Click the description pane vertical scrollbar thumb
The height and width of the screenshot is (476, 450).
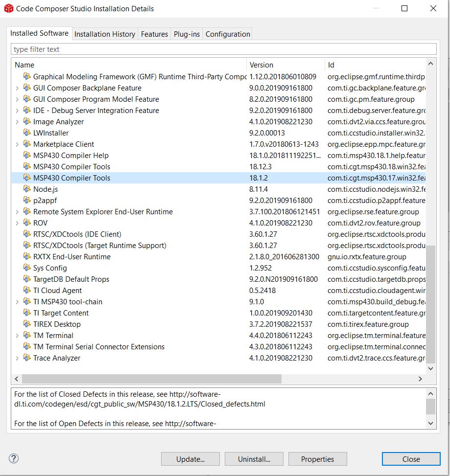pos(430,407)
